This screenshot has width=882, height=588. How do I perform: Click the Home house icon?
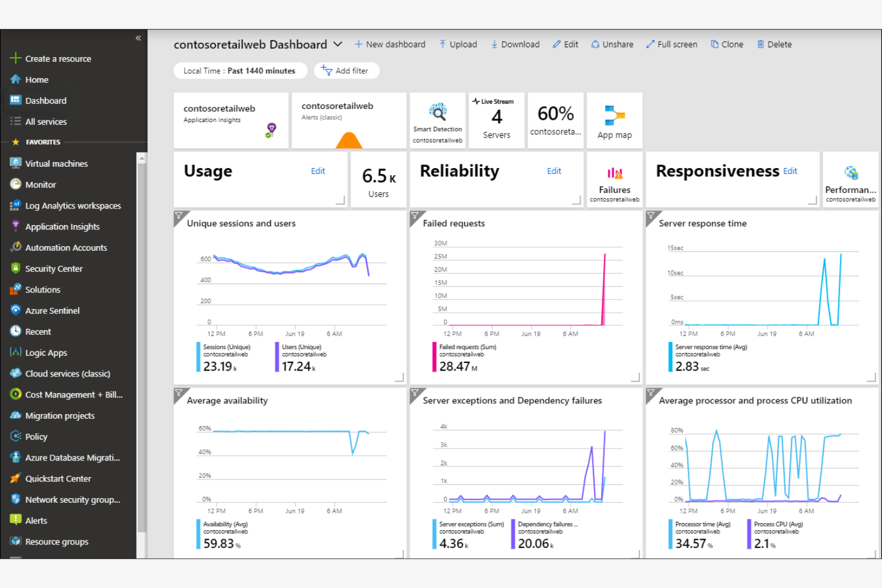[x=15, y=79]
